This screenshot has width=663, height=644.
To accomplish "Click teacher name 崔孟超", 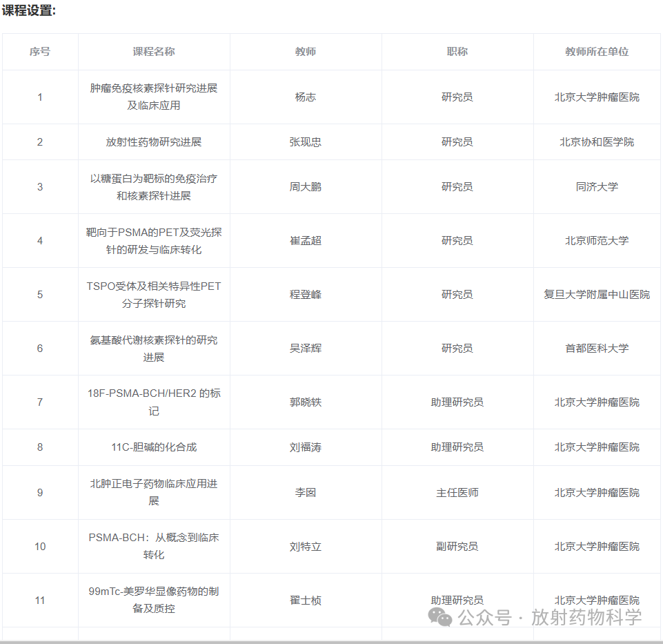I will (306, 241).
